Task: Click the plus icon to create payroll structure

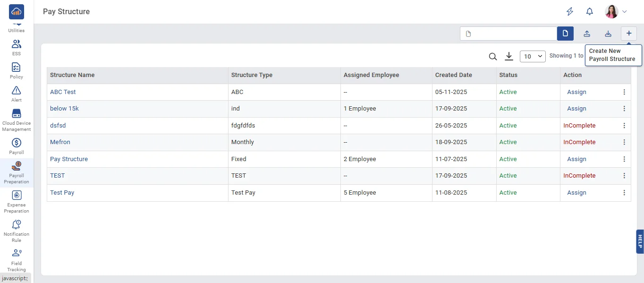Action: click(628, 34)
